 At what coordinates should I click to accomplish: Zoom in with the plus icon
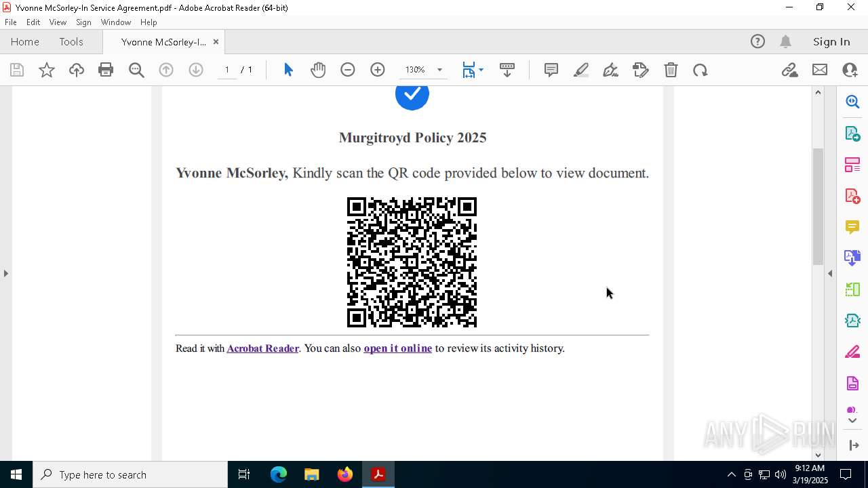point(378,70)
